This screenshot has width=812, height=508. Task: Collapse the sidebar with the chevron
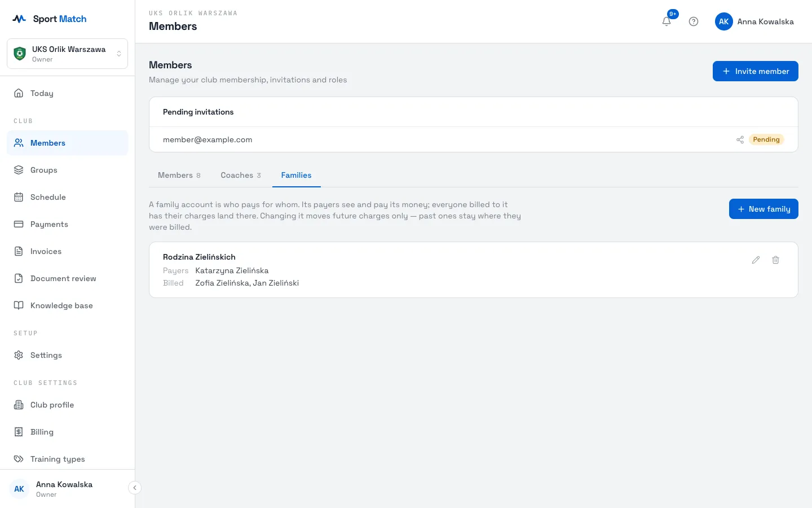(135, 488)
